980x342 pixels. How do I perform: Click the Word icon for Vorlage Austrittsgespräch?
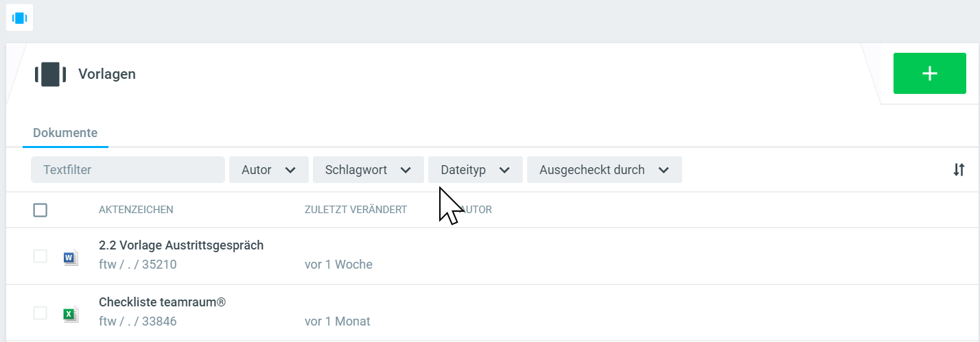tap(70, 258)
